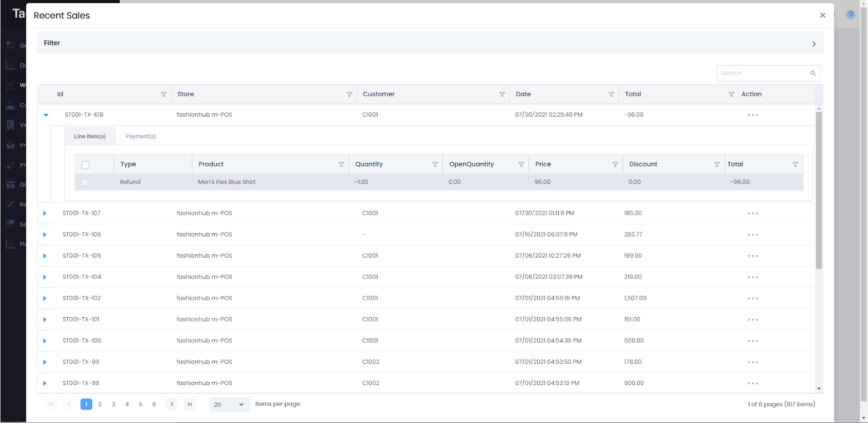Click the filter icon in Store column header
This screenshot has height=423, width=868.
click(x=349, y=94)
